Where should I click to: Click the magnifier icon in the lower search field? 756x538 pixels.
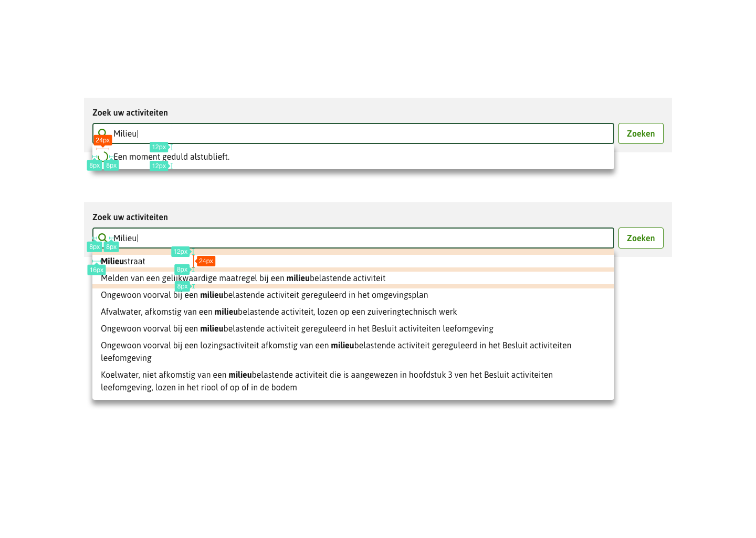(x=102, y=237)
